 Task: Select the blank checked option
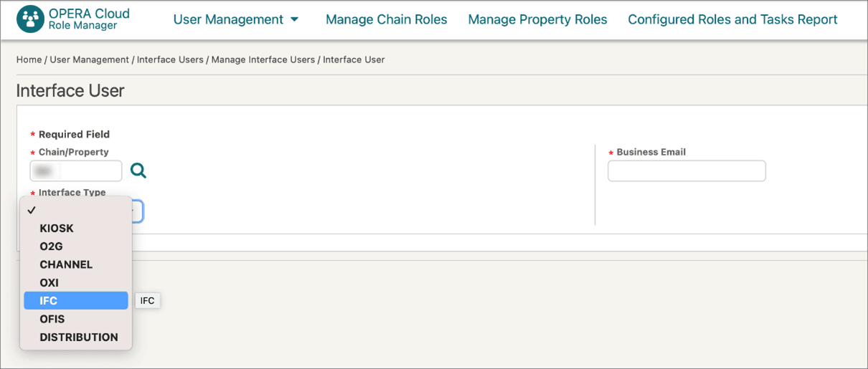pyautogui.click(x=76, y=210)
